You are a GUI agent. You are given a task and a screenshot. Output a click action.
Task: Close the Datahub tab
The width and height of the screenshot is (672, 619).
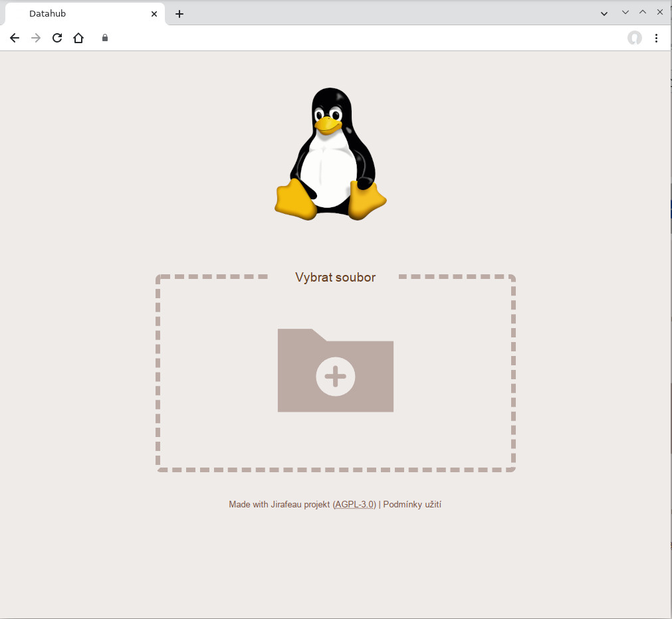(154, 14)
